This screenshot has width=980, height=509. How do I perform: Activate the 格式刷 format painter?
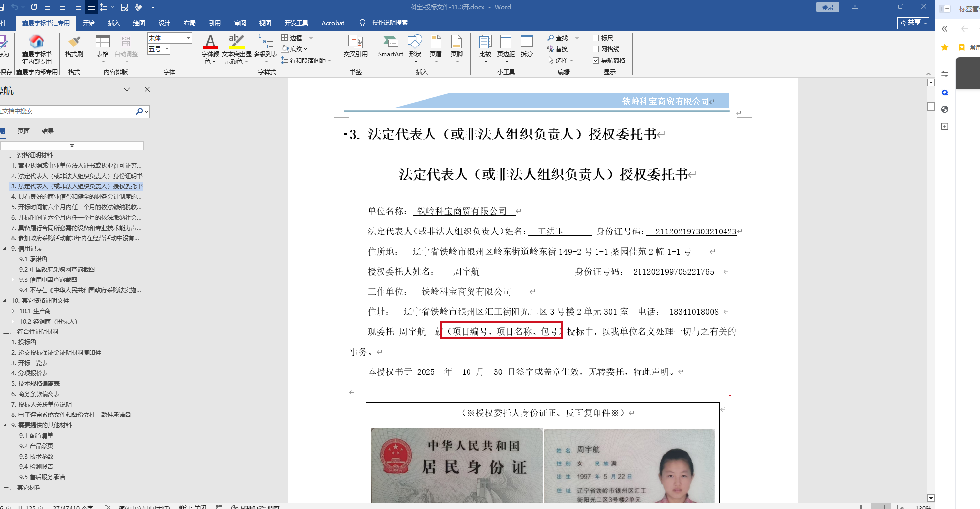click(x=74, y=46)
